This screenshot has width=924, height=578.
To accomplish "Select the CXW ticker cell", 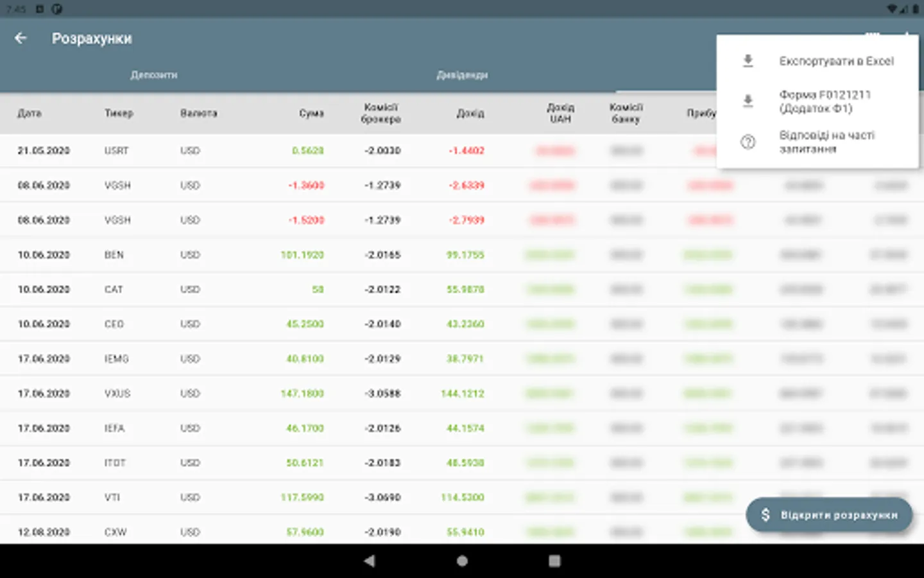I will pyautogui.click(x=116, y=532).
